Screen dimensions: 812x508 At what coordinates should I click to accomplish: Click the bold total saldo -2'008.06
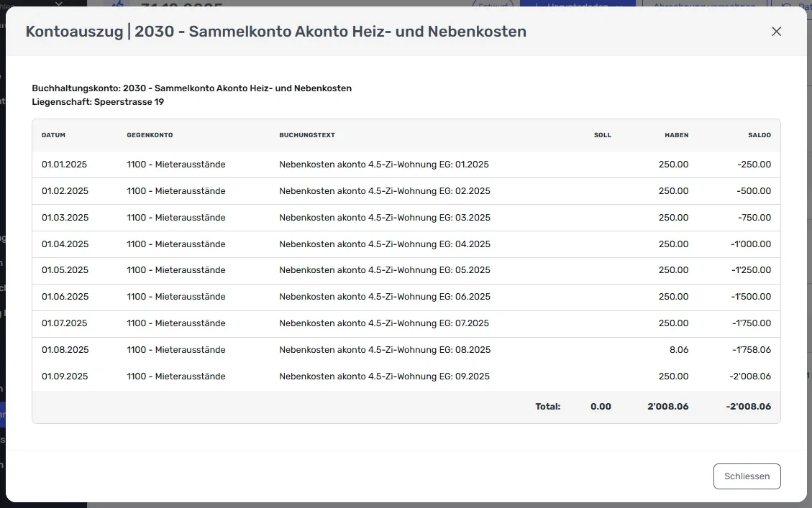click(748, 407)
